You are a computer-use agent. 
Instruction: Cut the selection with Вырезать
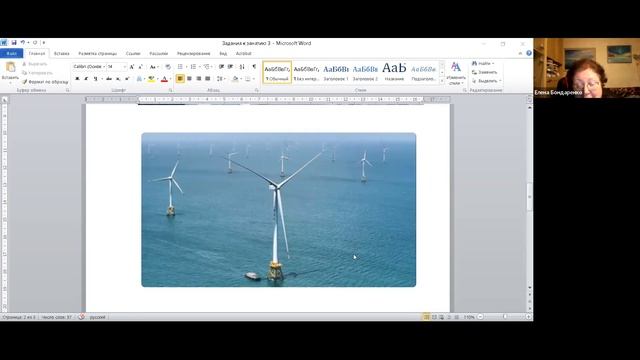click(x=35, y=64)
